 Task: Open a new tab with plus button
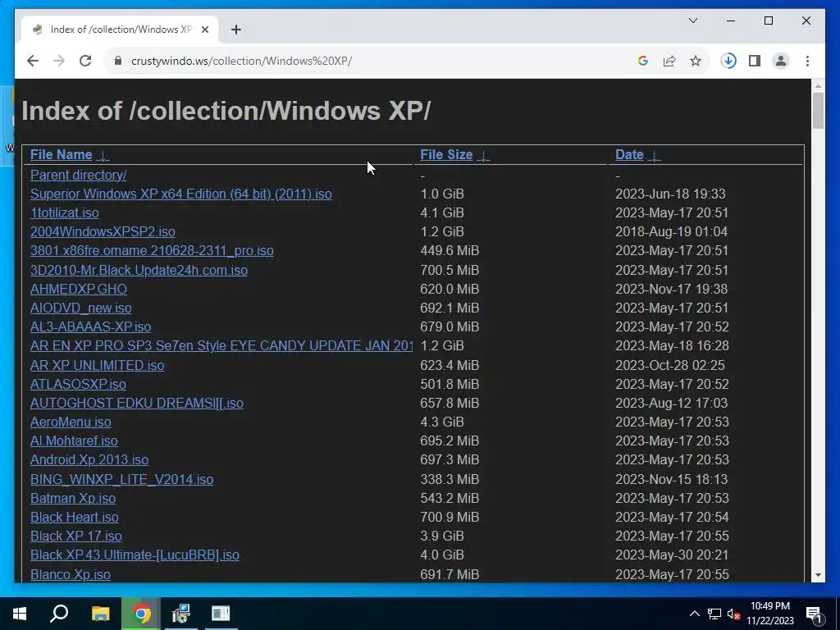pos(235,30)
